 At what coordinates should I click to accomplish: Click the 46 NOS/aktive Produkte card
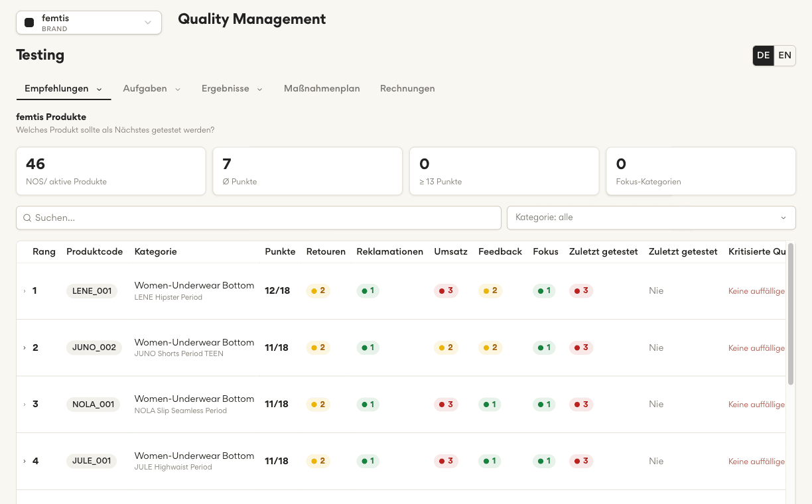(x=111, y=171)
